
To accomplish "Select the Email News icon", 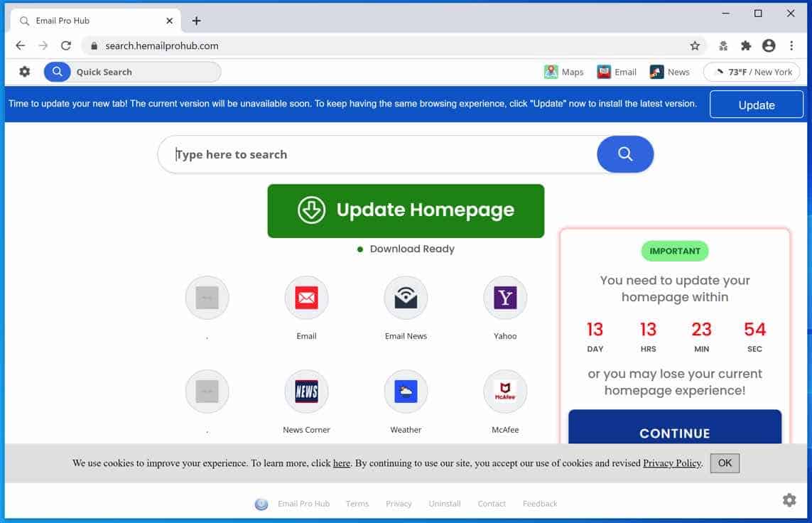I will point(406,297).
